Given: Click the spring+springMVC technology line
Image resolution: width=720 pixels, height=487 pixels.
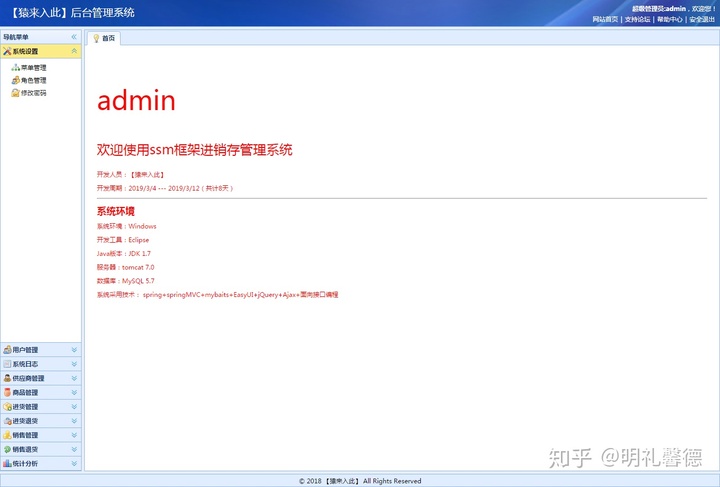Looking at the screenshot, I should click(x=217, y=295).
